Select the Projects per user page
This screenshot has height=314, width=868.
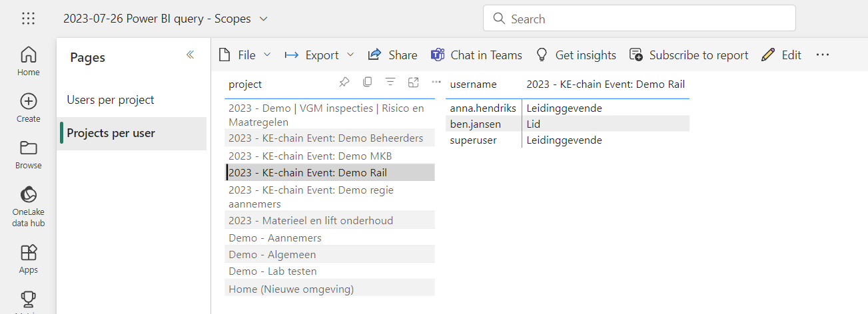point(111,133)
